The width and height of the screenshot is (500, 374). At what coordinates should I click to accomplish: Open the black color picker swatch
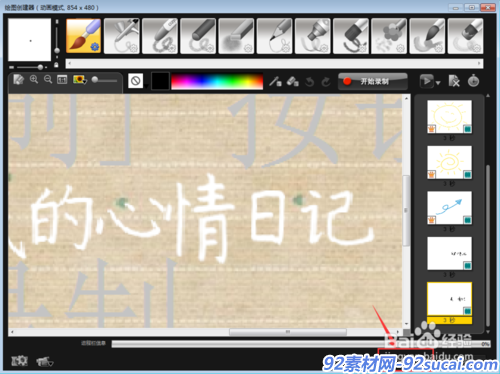point(160,81)
